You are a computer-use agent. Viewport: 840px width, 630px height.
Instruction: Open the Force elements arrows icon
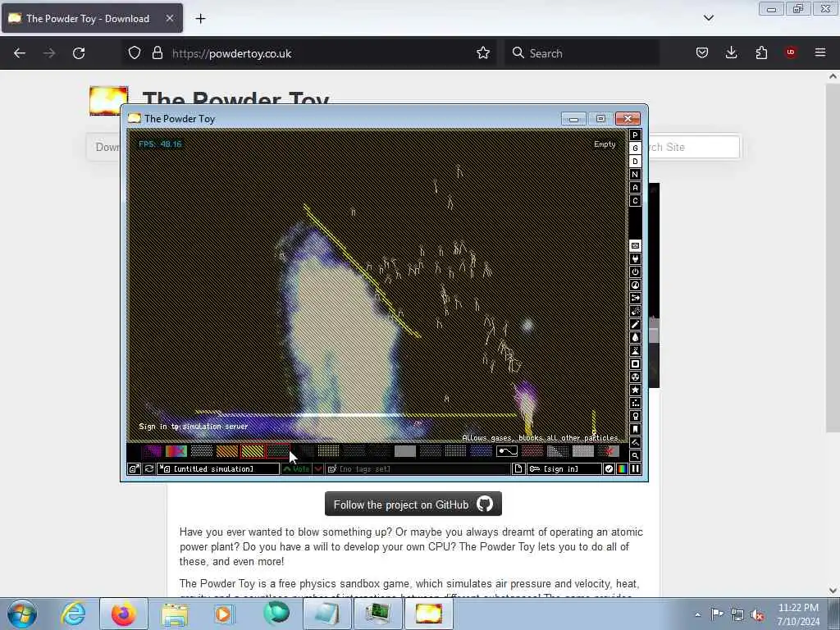click(635, 298)
